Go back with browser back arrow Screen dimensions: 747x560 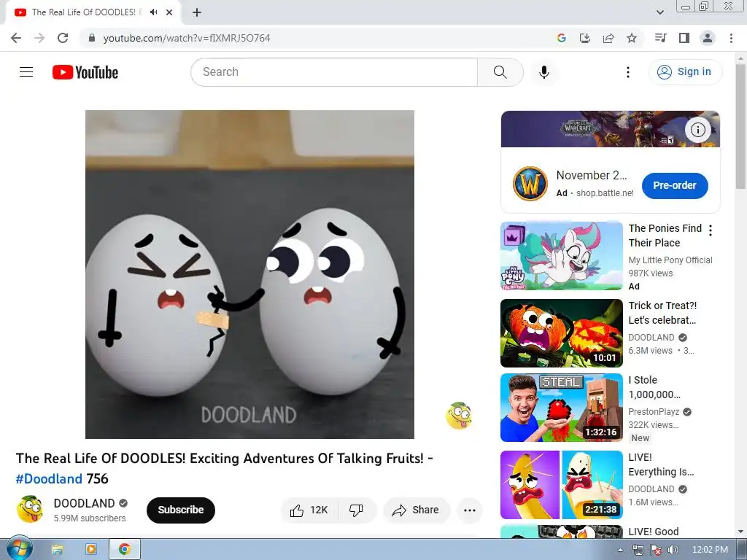tap(16, 38)
